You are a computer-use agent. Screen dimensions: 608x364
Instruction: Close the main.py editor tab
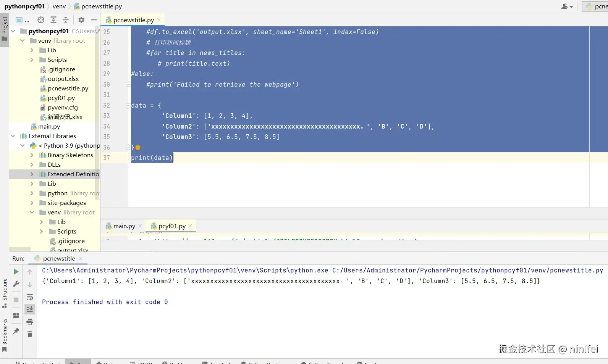[140, 226]
